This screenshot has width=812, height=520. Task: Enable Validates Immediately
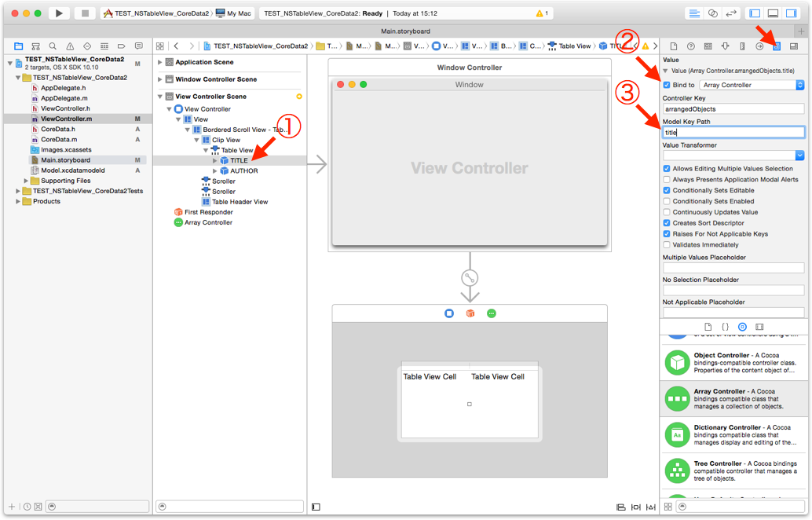[667, 244]
